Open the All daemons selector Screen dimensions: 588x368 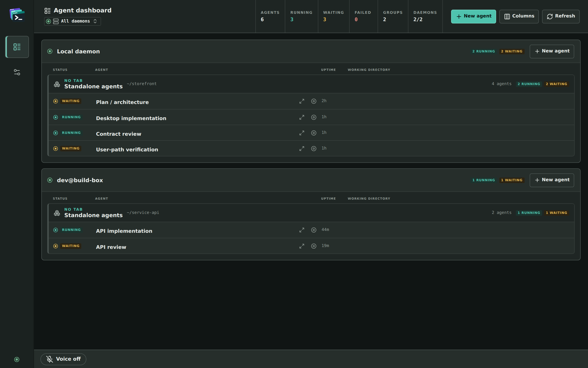point(72,21)
